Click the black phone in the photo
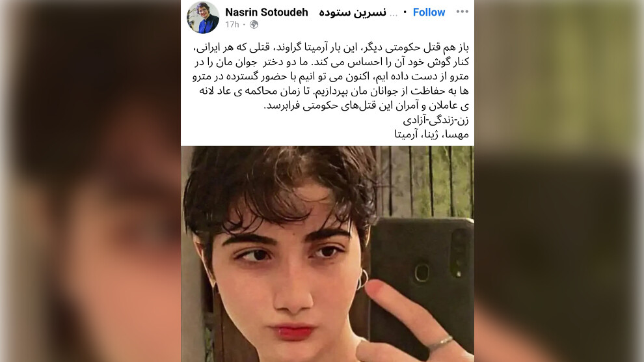Image resolution: width=644 pixels, height=362 pixels. coord(422,279)
